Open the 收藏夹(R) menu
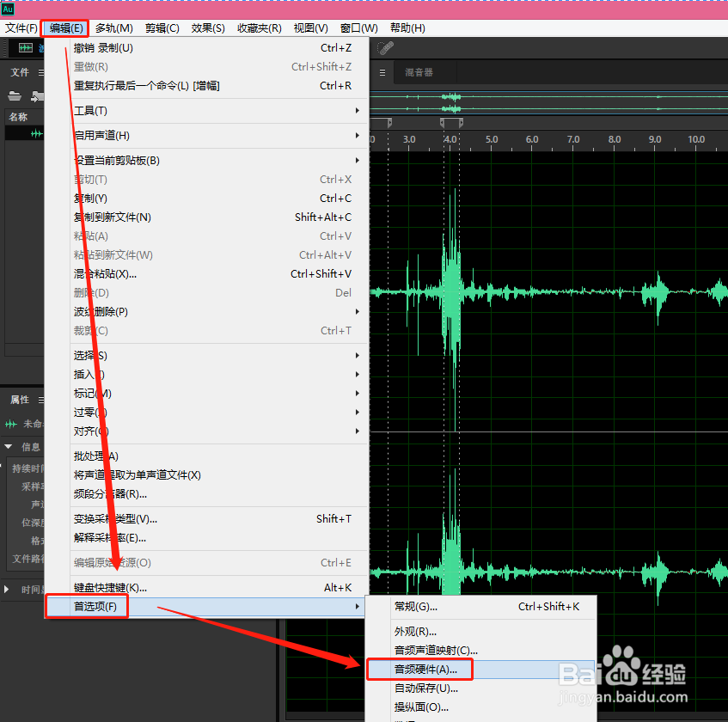The height and width of the screenshot is (722, 728). (x=259, y=28)
